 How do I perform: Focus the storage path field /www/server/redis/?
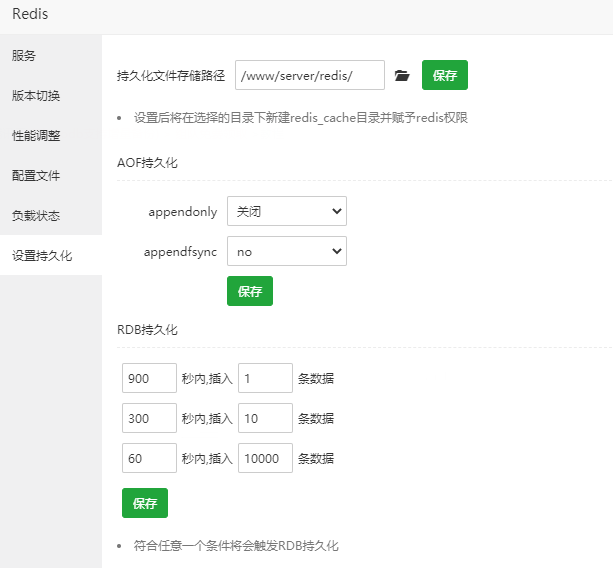tap(310, 75)
